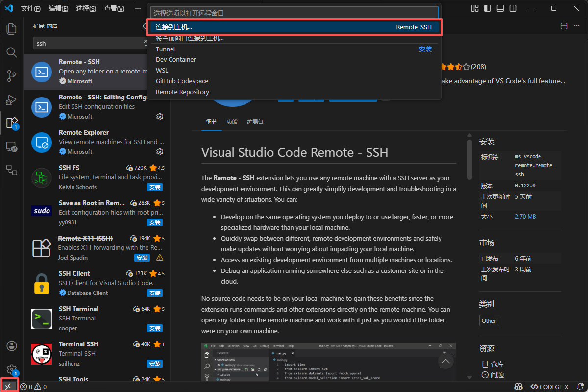
Task: Open notifications bell in status bar
Action: [580, 387]
